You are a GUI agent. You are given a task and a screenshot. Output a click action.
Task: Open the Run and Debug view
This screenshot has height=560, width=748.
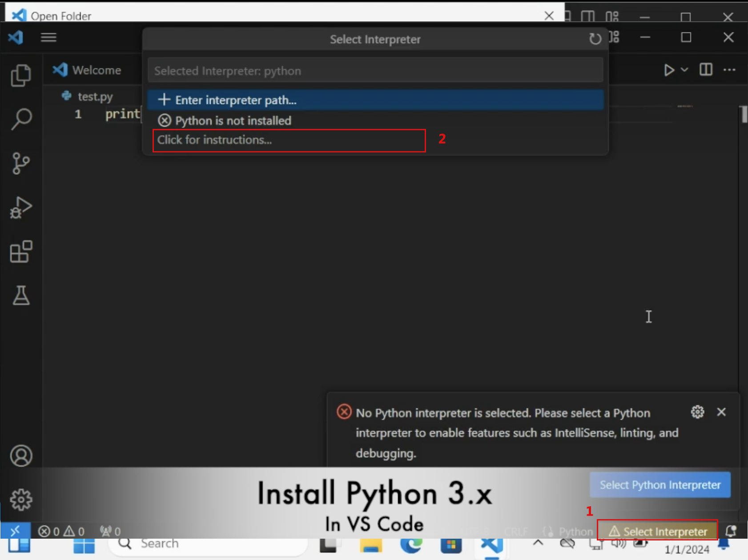(x=21, y=208)
